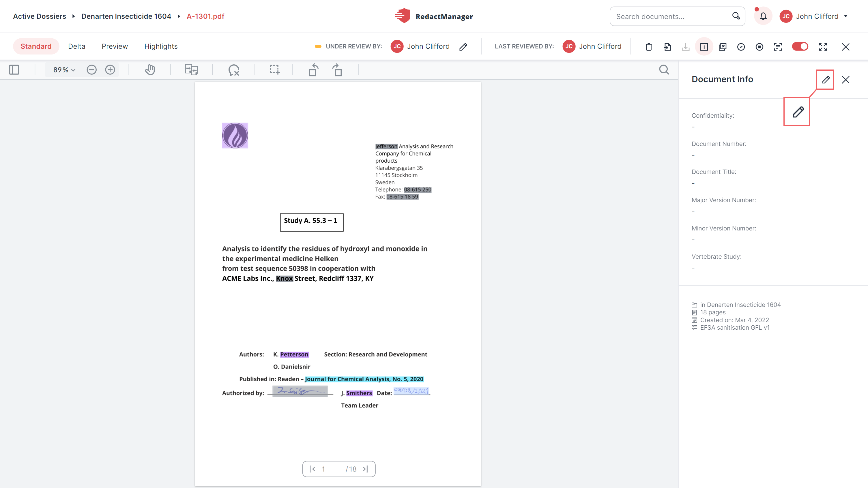Viewport: 868px width, 488px height.
Task: Switch to the Highlights tab
Action: [x=161, y=46]
